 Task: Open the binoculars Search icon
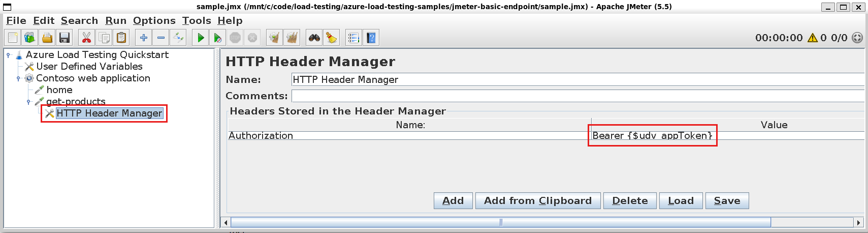pos(314,38)
